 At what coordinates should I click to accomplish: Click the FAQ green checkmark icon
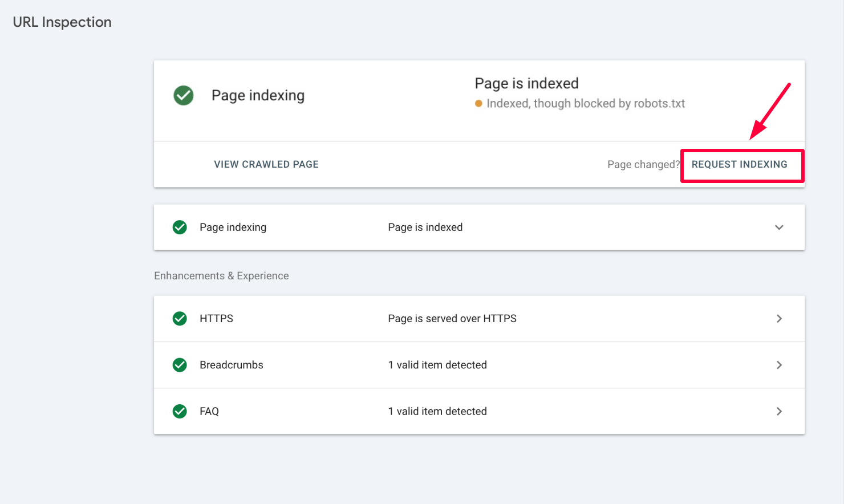point(180,411)
